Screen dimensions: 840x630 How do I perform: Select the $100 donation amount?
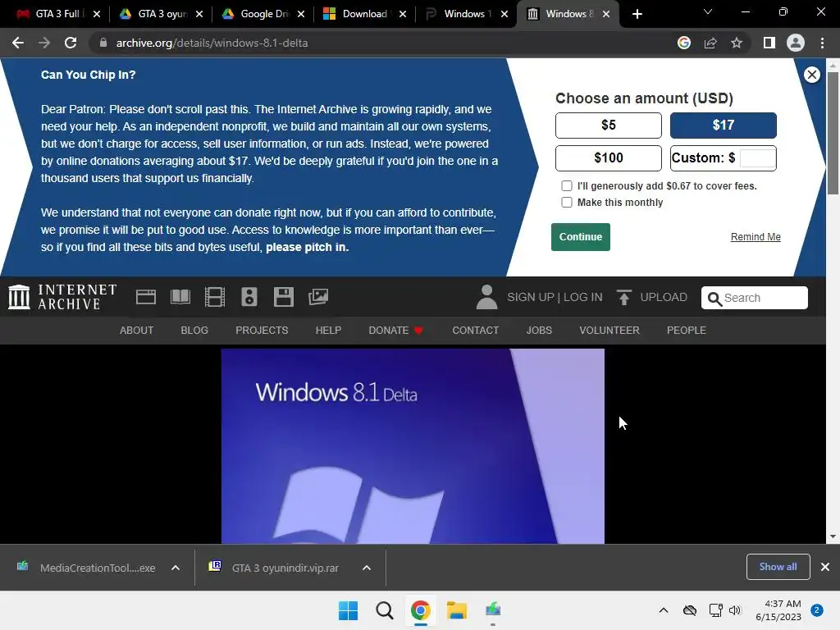click(609, 158)
